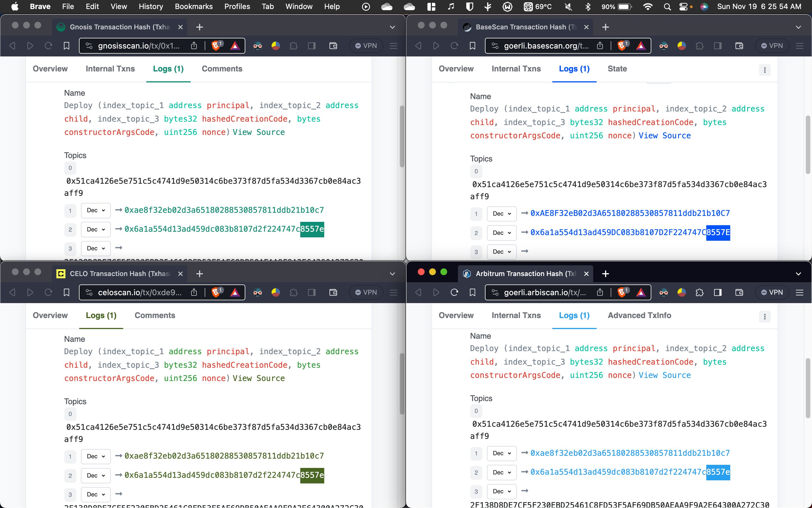Viewport: 812px width, 508px height.
Task: Expand the tab list chevron in Arbitrum window
Action: point(798,274)
